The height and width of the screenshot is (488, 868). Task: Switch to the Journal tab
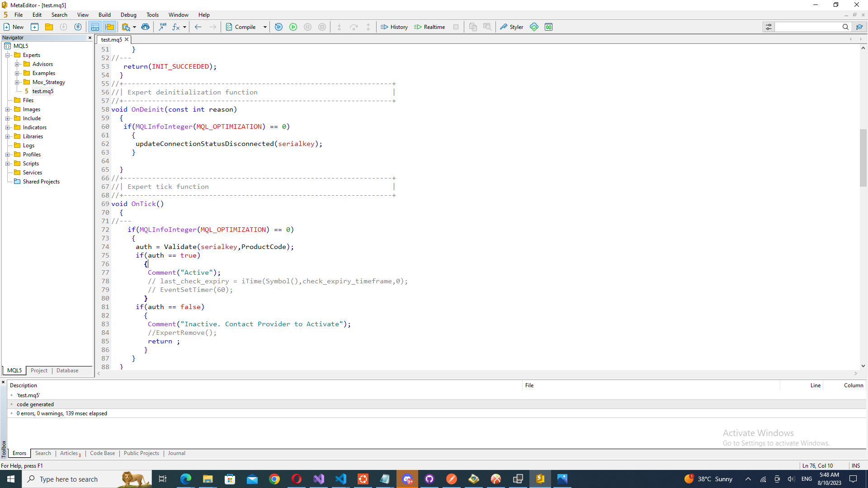[176, 453]
